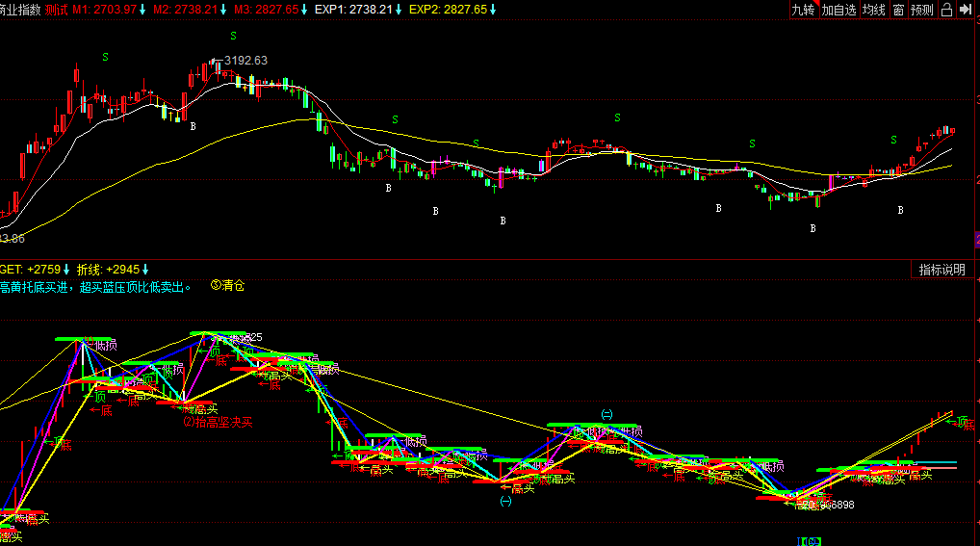
Task: Toggle the 均线 moving average display
Action: (873, 10)
